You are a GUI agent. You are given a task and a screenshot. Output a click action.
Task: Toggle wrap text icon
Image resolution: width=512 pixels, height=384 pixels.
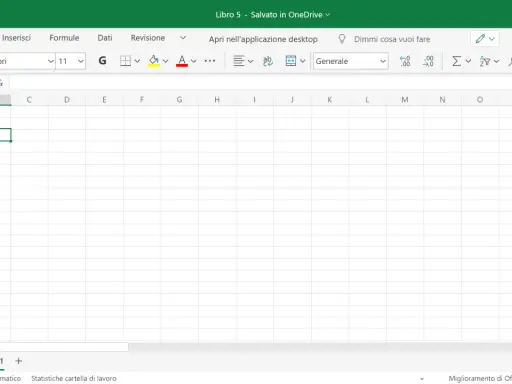268,61
